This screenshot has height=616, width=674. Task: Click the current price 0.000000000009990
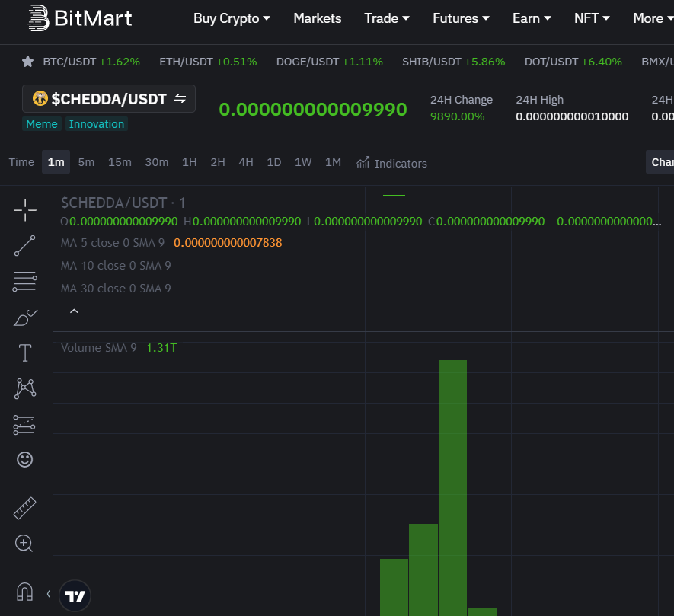pos(313,109)
